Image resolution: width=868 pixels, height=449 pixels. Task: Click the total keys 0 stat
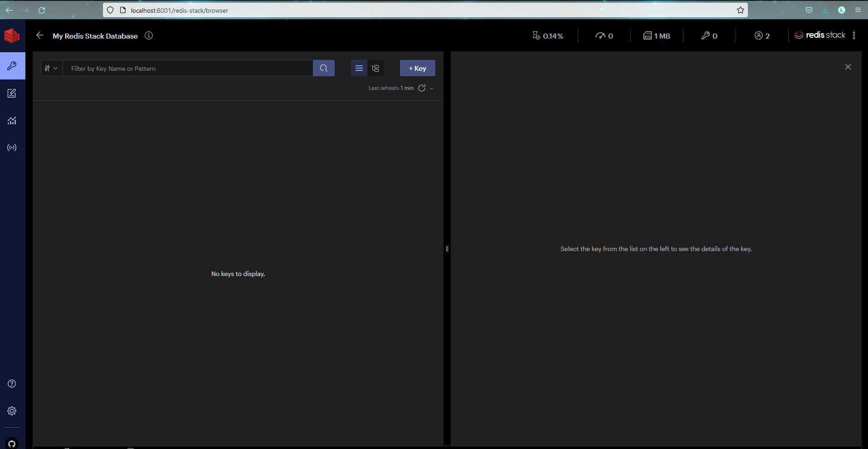(709, 35)
